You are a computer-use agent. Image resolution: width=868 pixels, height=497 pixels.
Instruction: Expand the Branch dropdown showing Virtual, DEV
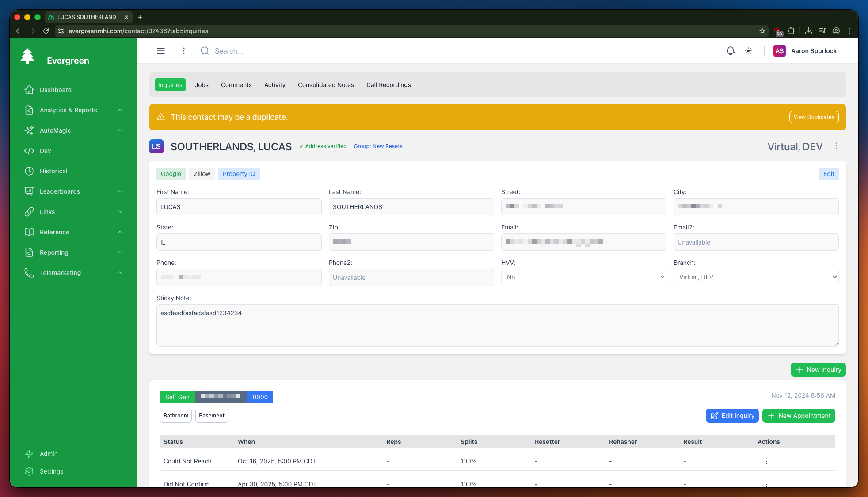[755, 277]
